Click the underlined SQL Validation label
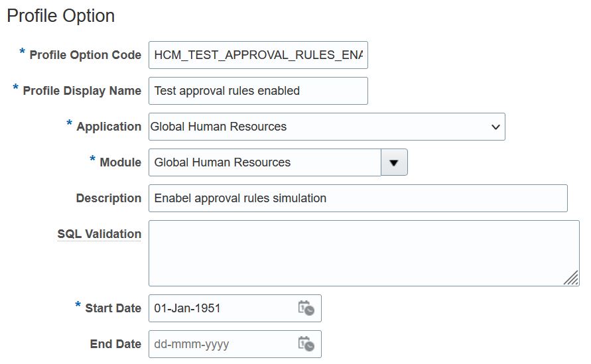 tap(99, 234)
